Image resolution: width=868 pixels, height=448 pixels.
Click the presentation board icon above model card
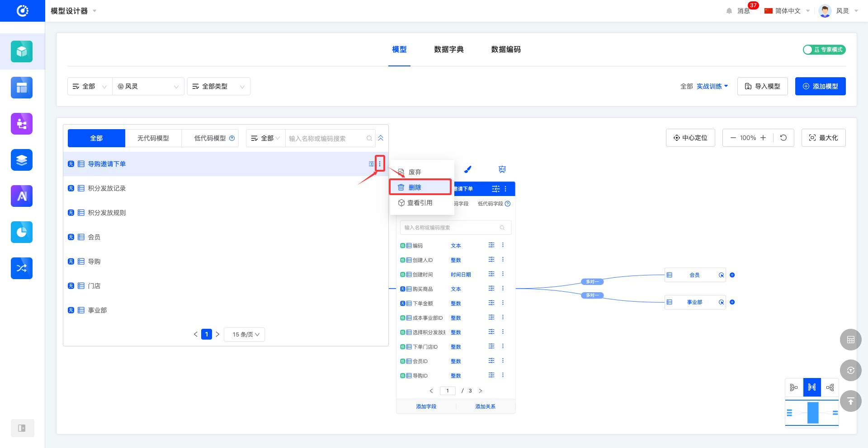[x=502, y=169]
